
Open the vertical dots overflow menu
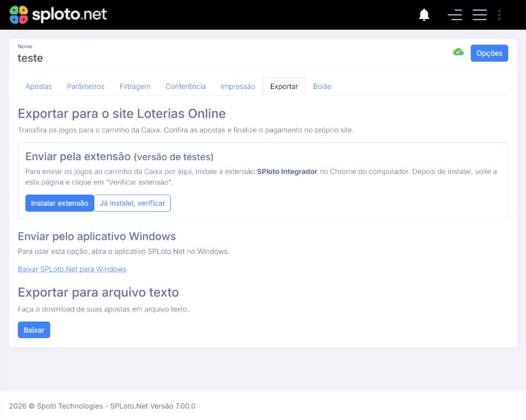point(499,15)
